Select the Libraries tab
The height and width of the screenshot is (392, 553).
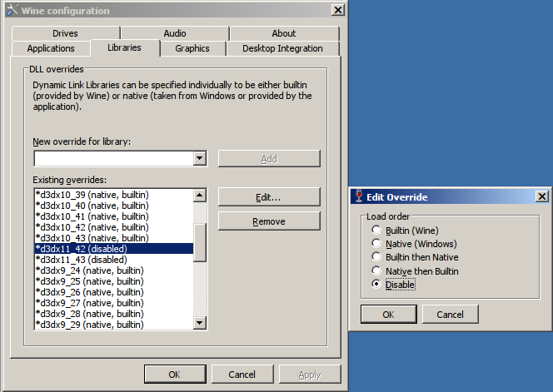(124, 47)
